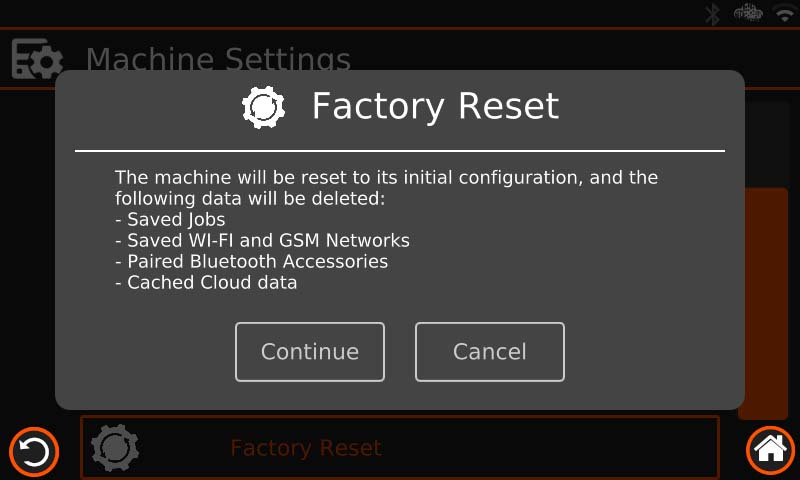Click the Factory Reset dialog heading text
This screenshot has width=800, height=480.
point(435,106)
